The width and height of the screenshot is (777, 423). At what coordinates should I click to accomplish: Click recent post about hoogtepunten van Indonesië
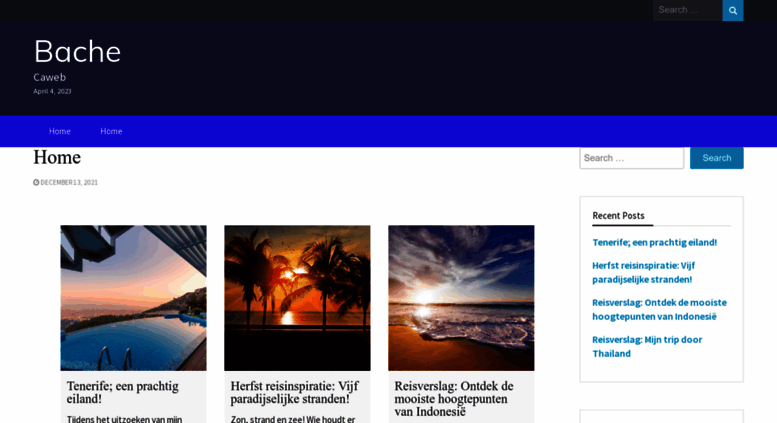(659, 309)
